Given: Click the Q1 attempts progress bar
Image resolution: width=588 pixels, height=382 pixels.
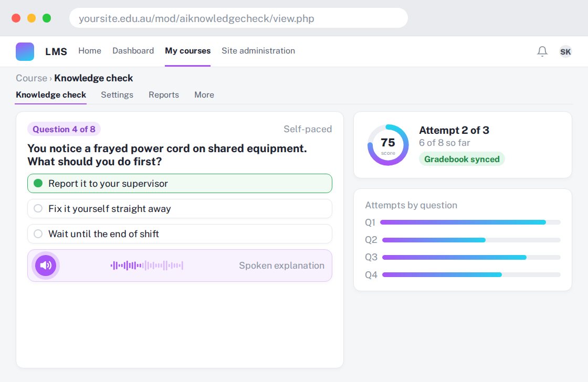Looking at the screenshot, I should [x=470, y=222].
